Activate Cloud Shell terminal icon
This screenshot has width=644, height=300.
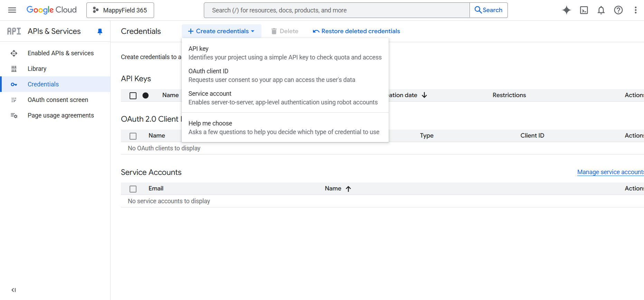[x=584, y=10]
